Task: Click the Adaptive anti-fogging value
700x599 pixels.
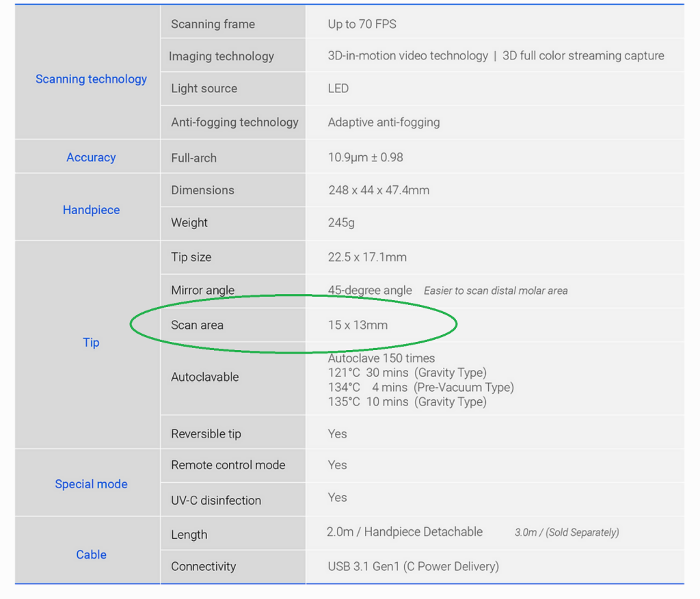Action: 383,122
